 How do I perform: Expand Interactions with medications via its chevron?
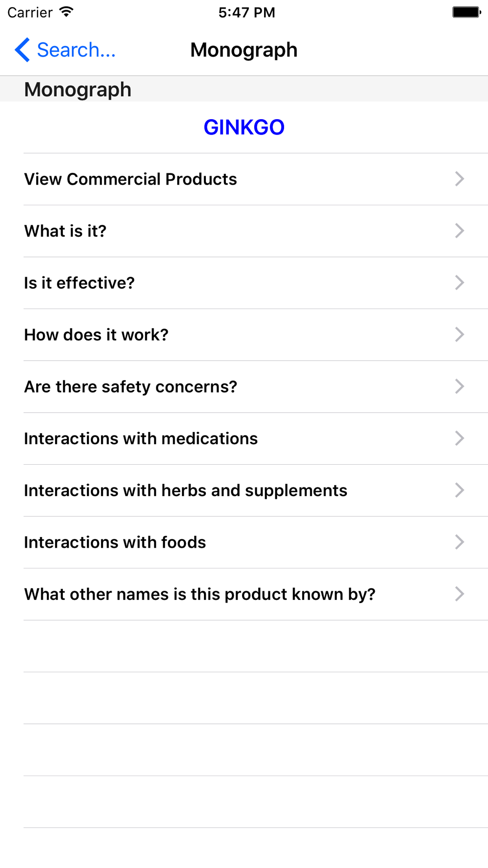coord(459,438)
